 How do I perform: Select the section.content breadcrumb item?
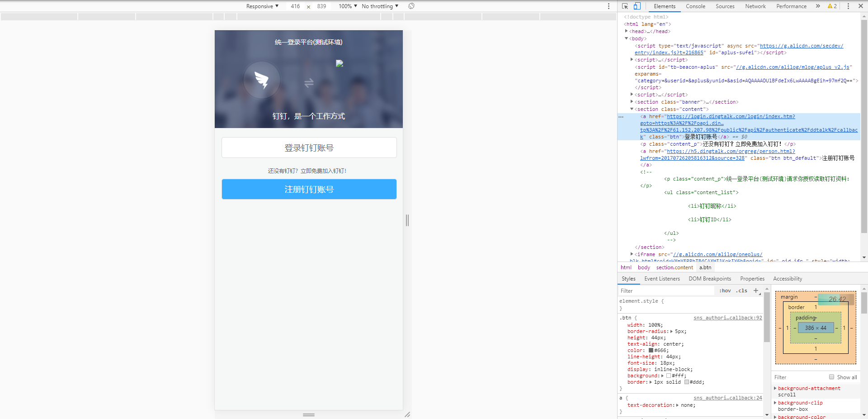(x=675, y=267)
